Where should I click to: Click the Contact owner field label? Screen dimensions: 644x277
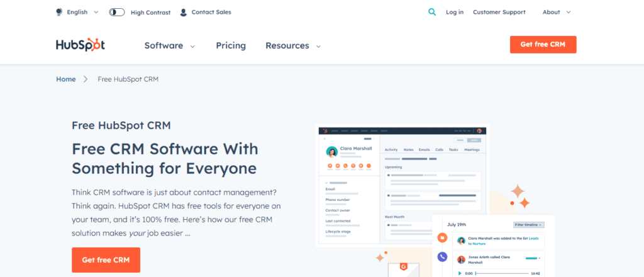pos(338,210)
